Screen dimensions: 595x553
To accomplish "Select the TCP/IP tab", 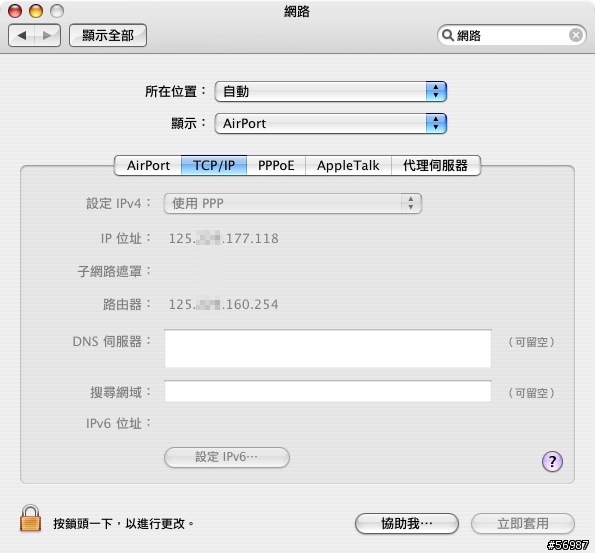I will coord(214,165).
